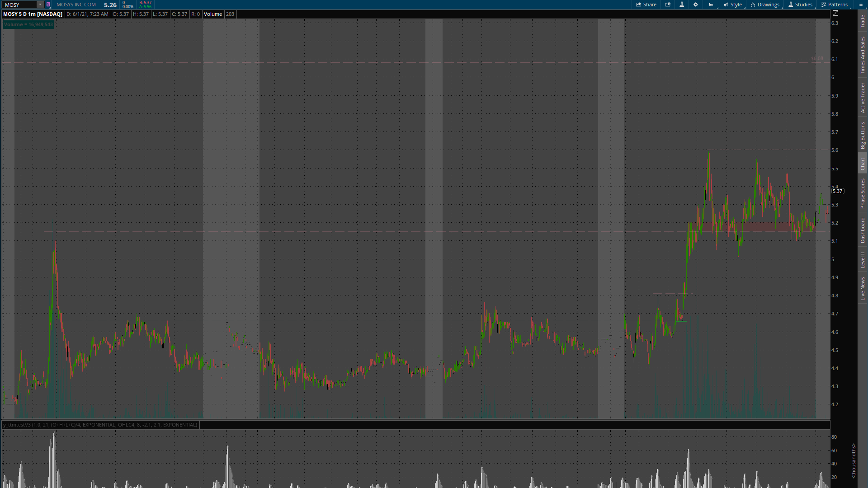Viewport: 868px width, 488px height.
Task: Expand the MOSY symbol dropdown arrow
Action: coord(40,5)
